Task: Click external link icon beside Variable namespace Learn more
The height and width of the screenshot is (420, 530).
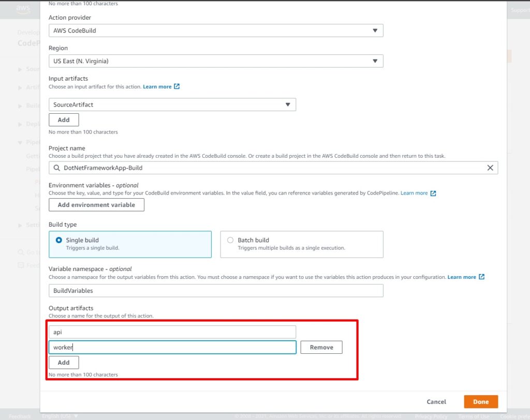Action: coord(481,277)
